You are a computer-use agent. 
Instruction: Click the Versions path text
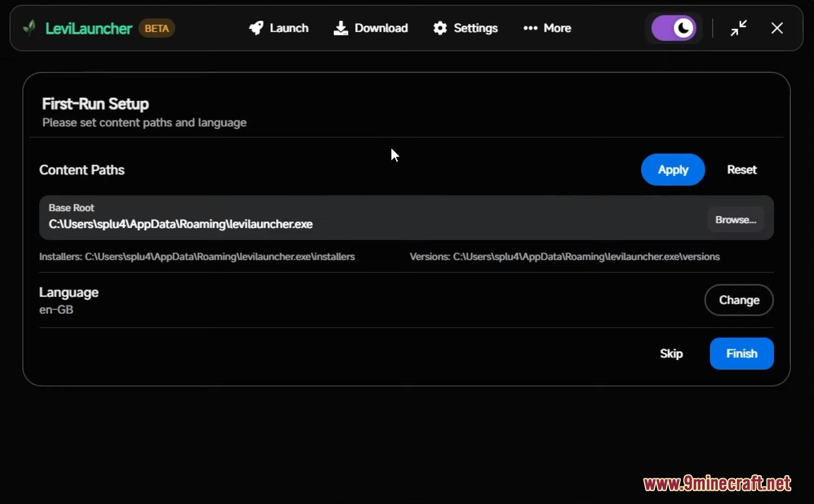tap(564, 257)
